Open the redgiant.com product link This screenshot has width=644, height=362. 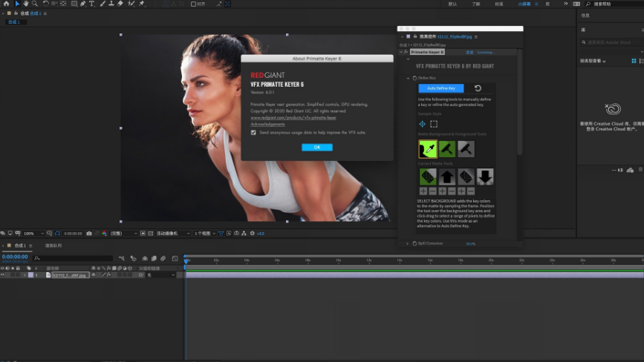coord(293,117)
